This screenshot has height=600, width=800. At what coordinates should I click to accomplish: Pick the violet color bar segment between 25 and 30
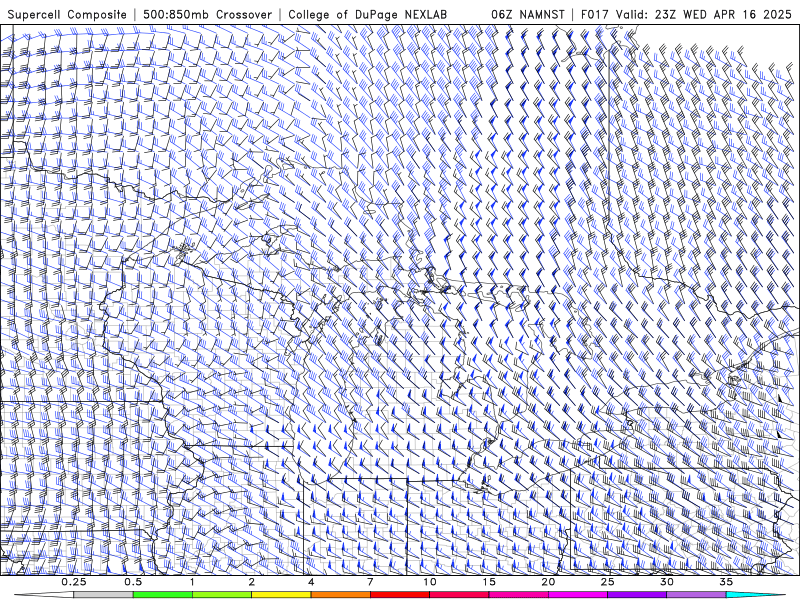[x=637, y=595]
